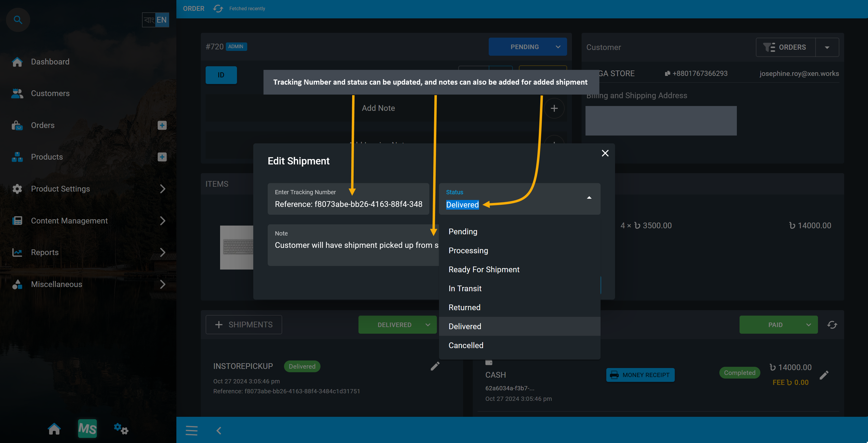
Task: Click the edit pencil icon on shipment
Action: click(435, 366)
